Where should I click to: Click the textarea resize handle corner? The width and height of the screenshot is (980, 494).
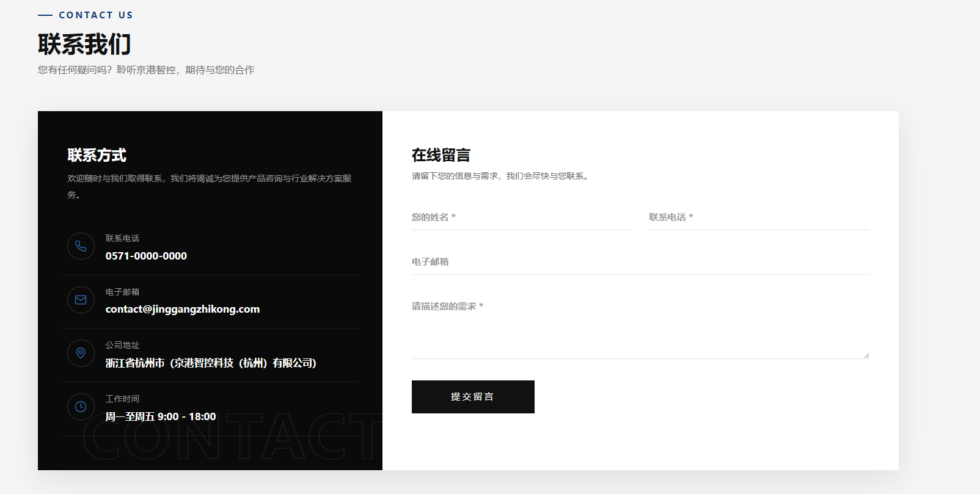tap(866, 355)
